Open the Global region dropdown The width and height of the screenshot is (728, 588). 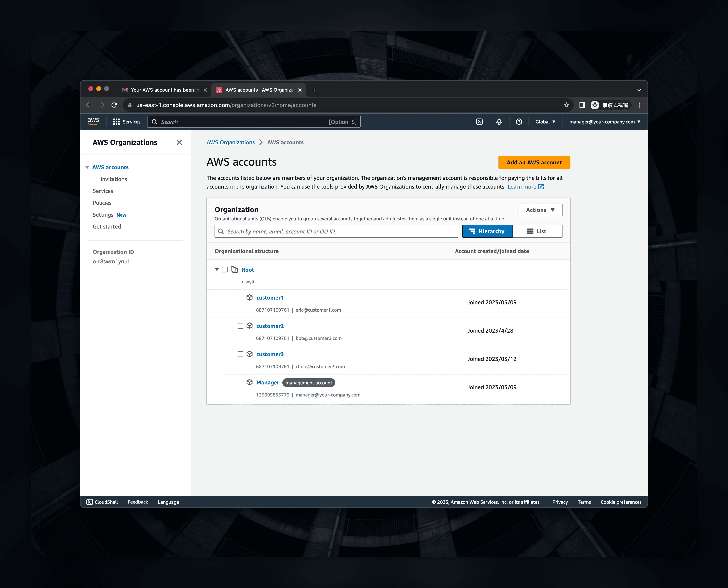[545, 122]
